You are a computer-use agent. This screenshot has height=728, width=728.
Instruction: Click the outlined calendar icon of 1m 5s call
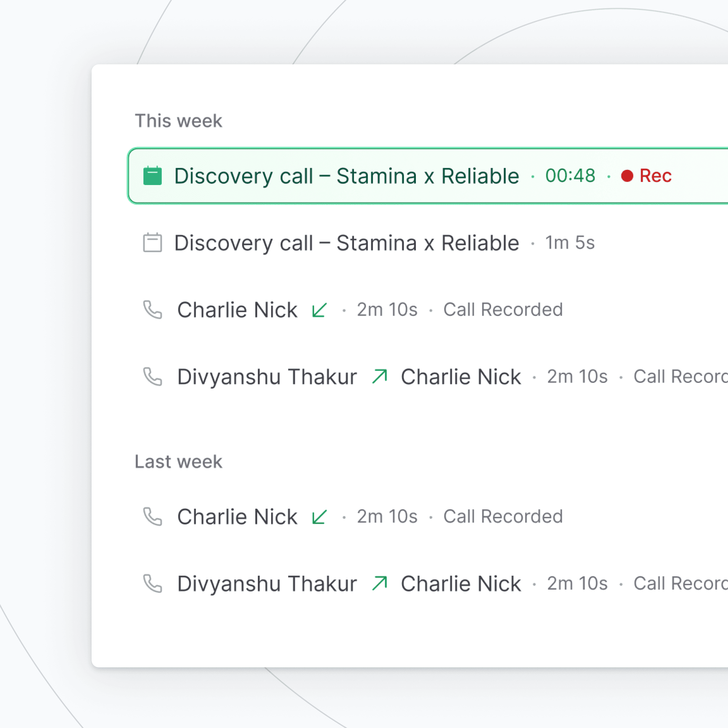(153, 243)
